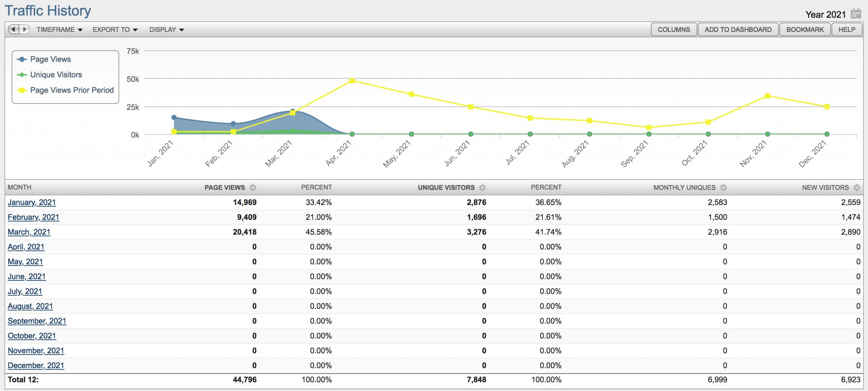The height and width of the screenshot is (391, 868).
Task: Select the 44,796 total page views
Action: pos(244,379)
